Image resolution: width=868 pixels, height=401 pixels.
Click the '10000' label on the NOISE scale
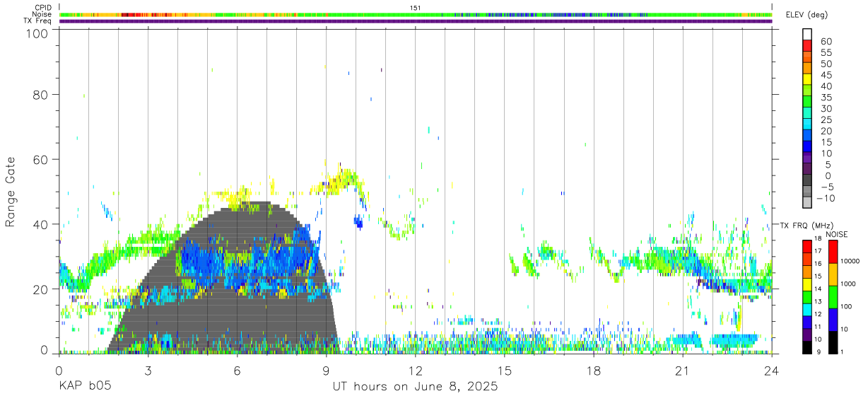[x=850, y=261]
